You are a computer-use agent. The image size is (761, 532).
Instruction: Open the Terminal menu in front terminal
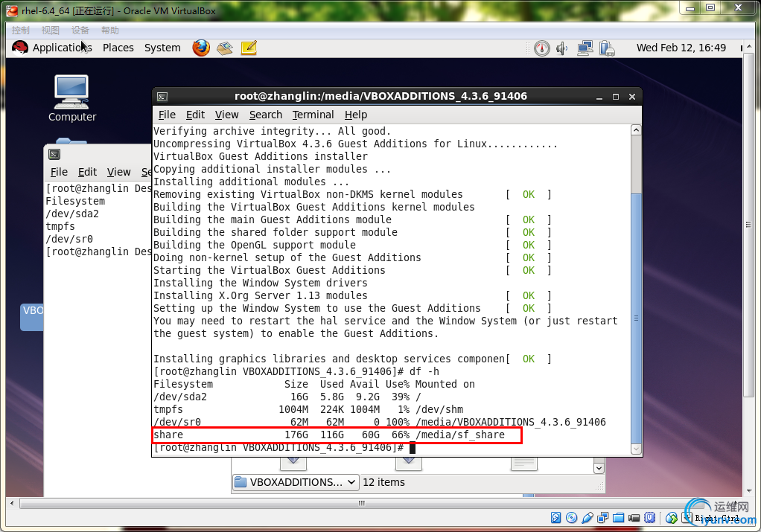pos(313,115)
